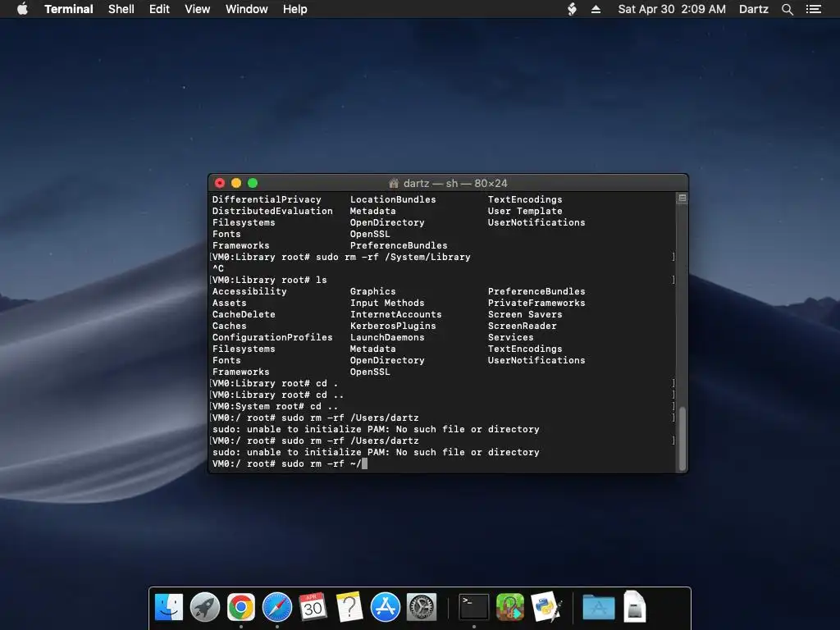This screenshot has width=840, height=630.
Task: Click 'ScreenReader' in the listing
Action: click(523, 326)
